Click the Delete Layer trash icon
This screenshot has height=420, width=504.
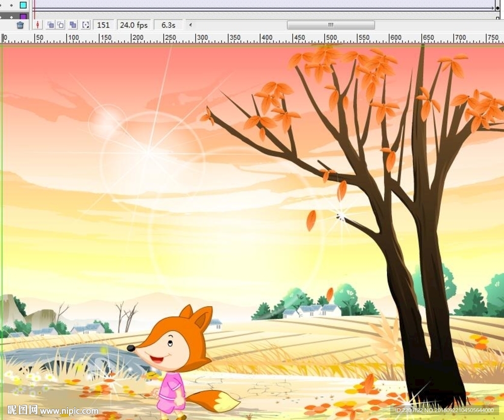[x=20, y=25]
